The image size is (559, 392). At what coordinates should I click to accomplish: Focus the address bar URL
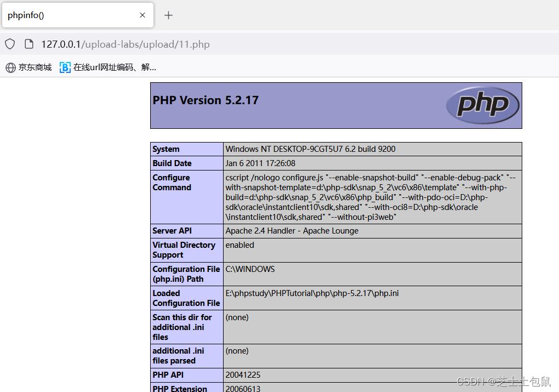[x=125, y=44]
